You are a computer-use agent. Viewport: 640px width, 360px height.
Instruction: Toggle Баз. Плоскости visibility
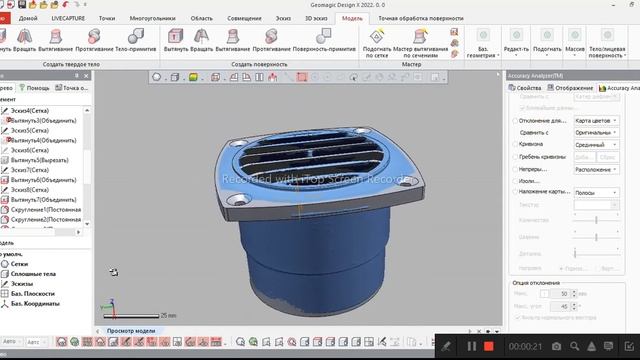pyautogui.click(x=5, y=293)
